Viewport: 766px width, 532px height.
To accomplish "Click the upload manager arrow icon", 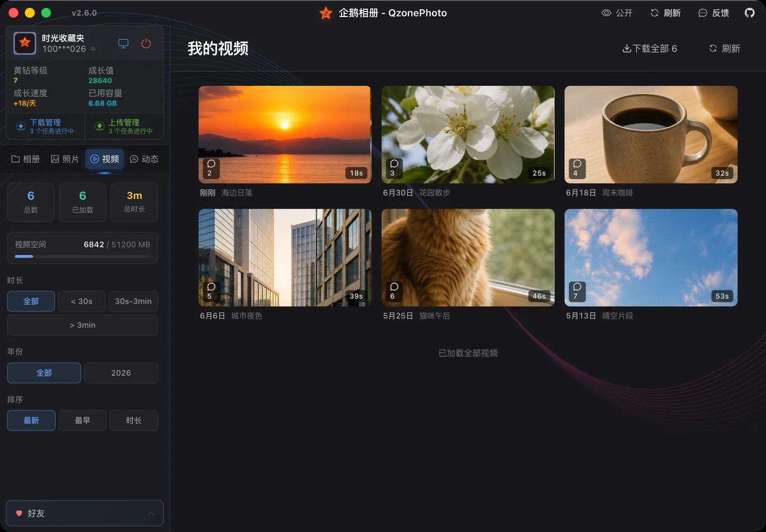I will click(x=99, y=126).
